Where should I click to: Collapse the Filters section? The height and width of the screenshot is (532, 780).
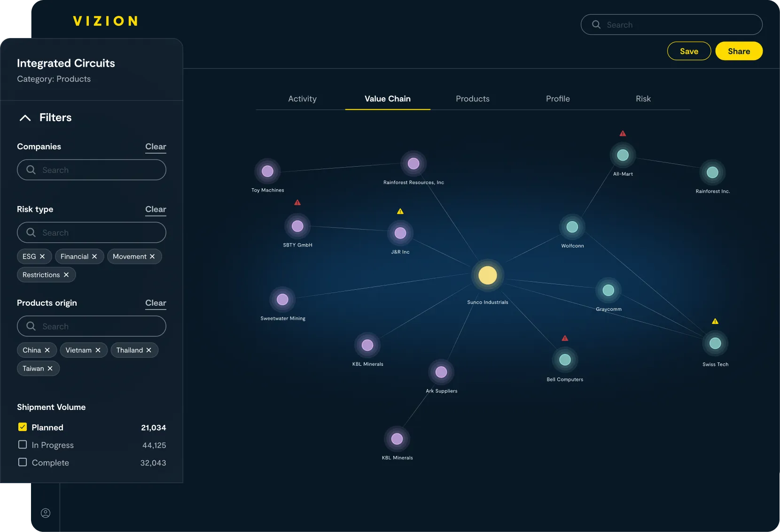coord(25,118)
